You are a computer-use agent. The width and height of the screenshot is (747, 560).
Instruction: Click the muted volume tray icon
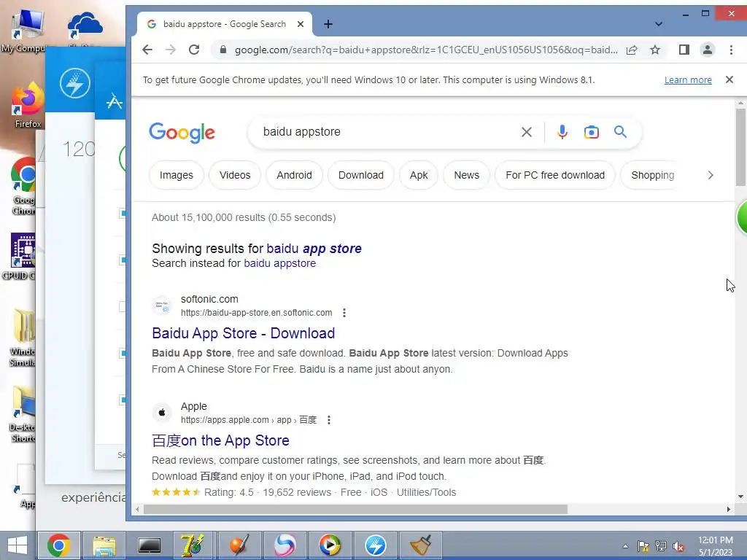click(678, 546)
